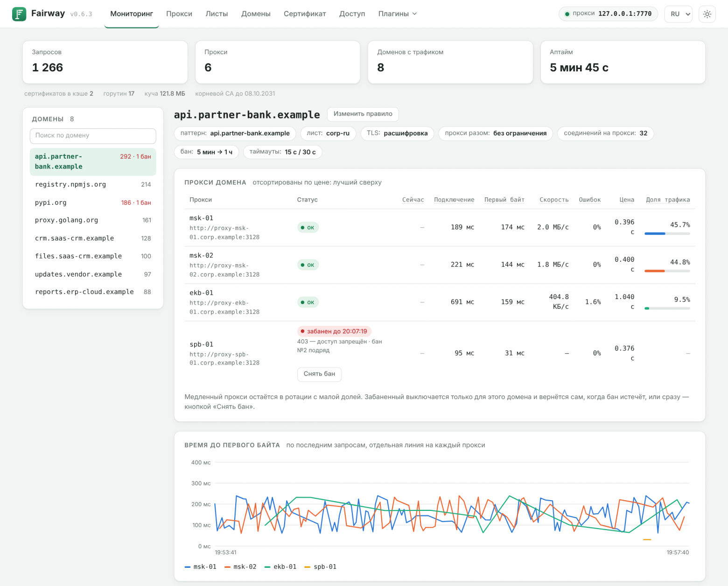The width and height of the screenshot is (728, 586).
Task: Click the Цена column header
Action: click(627, 200)
